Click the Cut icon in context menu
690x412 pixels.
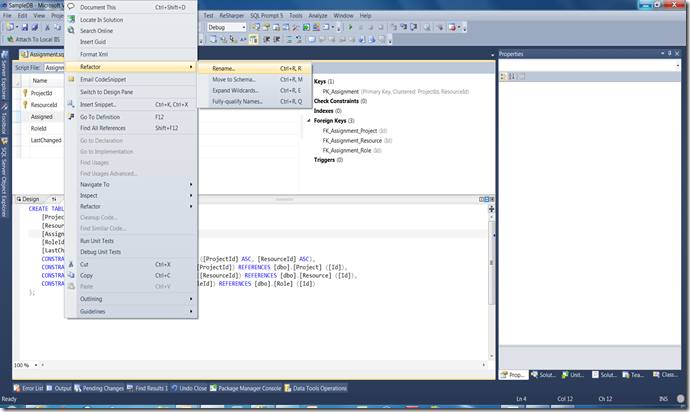(71, 264)
